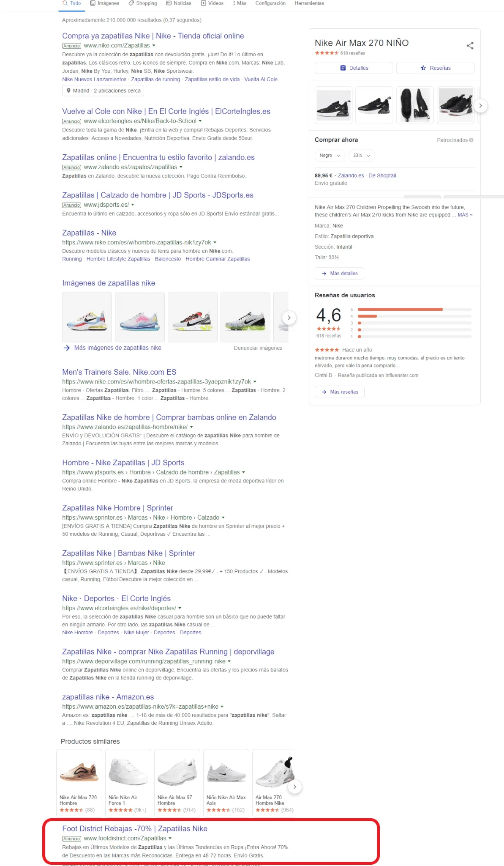Open Madrid 2 ubicaciones cerca location chip
Image resolution: width=504 pixels, height=866 pixels.
103,90
